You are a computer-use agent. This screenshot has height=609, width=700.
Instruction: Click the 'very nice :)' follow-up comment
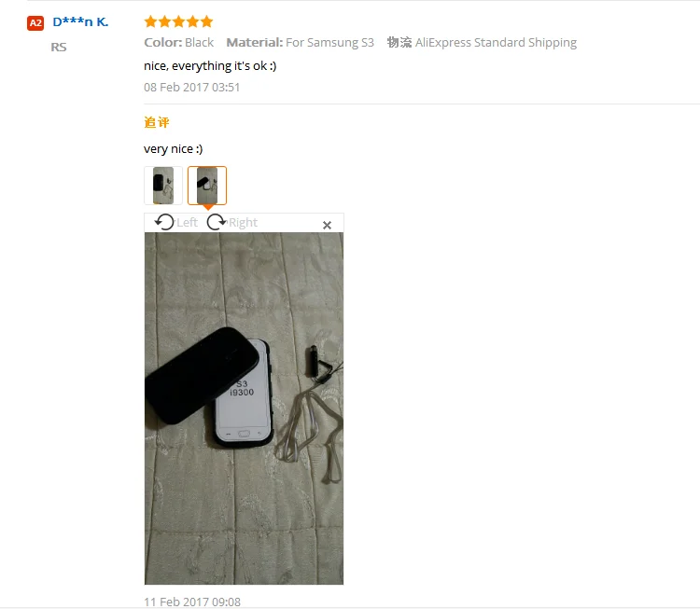[174, 148]
